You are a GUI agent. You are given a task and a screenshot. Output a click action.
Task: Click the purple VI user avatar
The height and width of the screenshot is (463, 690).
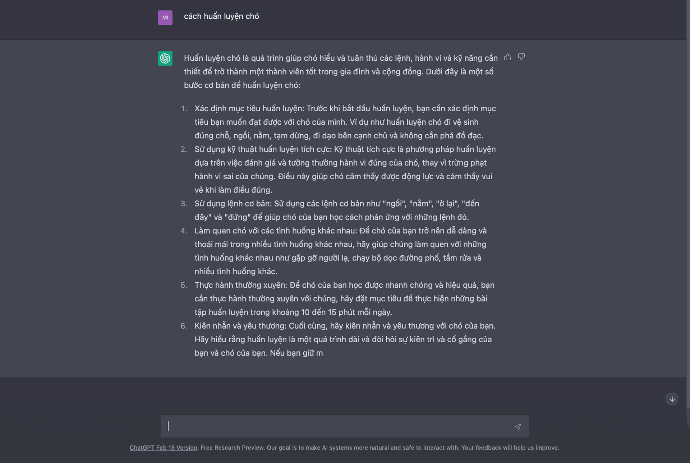(x=165, y=17)
